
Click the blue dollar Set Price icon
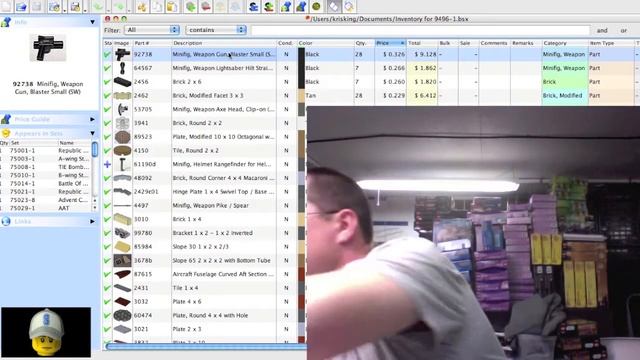point(253,6)
